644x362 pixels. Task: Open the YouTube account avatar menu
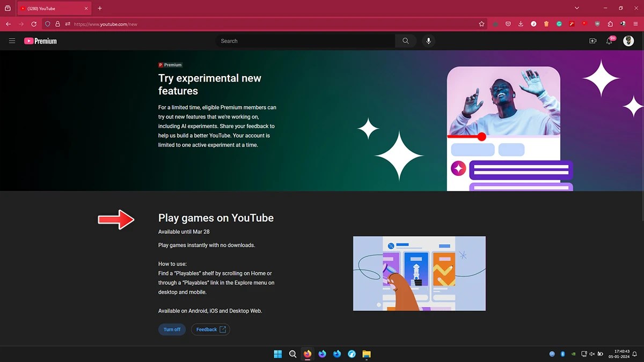[628, 41]
